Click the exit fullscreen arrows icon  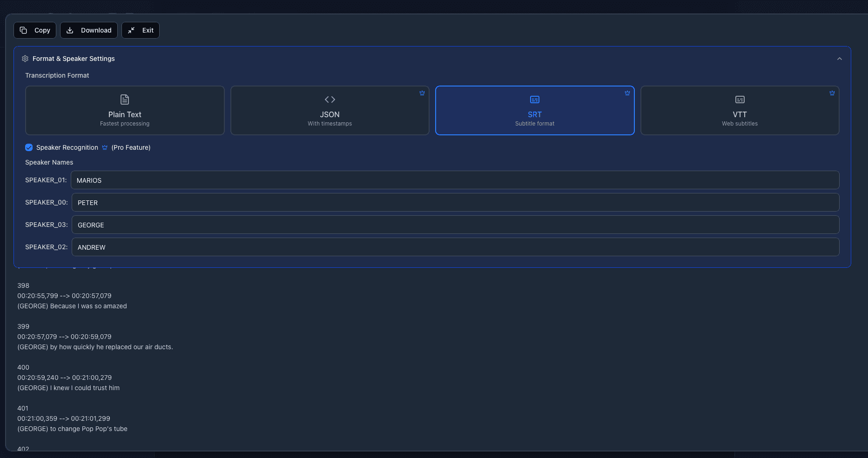(131, 30)
